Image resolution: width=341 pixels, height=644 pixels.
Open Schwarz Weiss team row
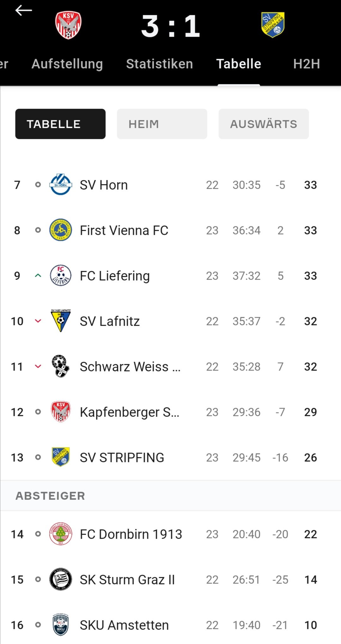coord(130,367)
